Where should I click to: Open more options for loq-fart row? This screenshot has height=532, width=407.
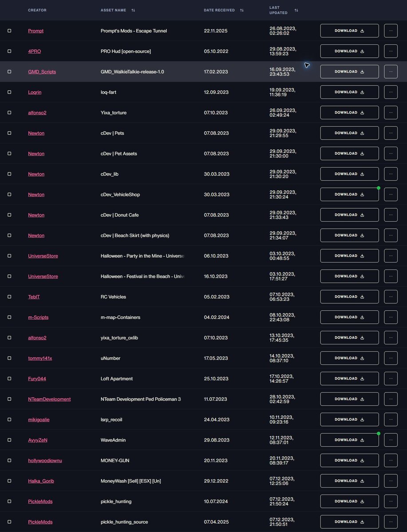click(391, 92)
